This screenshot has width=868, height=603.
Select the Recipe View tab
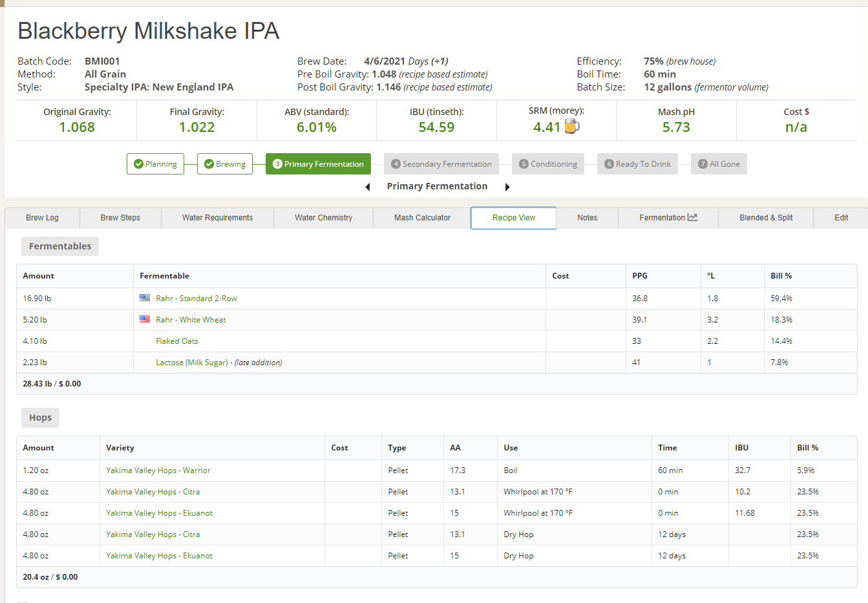point(514,218)
